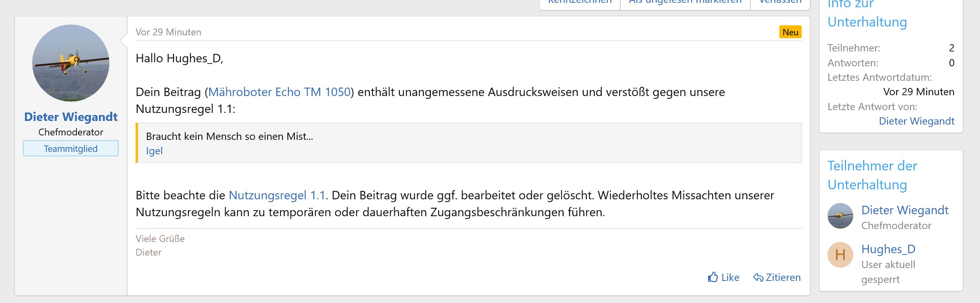Click small Dieter Wiegandt avatar in participants list
The image size is (980, 303).
pyautogui.click(x=840, y=216)
